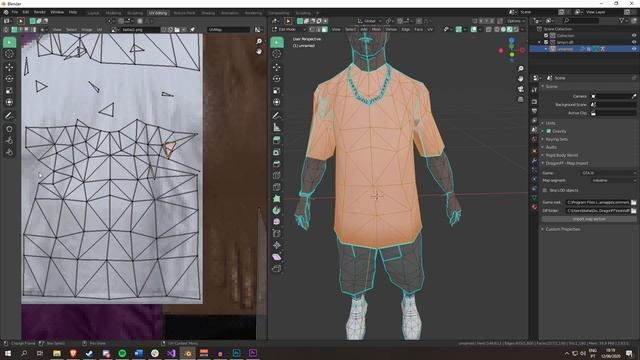Open the Edit Mode dropdown
The image size is (640, 360).
pyautogui.click(x=289, y=29)
